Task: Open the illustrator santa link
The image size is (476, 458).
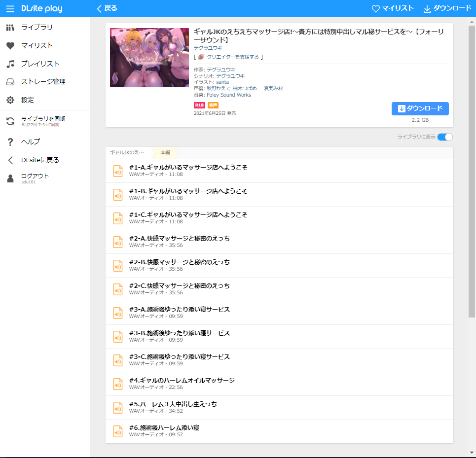Action: [x=222, y=82]
